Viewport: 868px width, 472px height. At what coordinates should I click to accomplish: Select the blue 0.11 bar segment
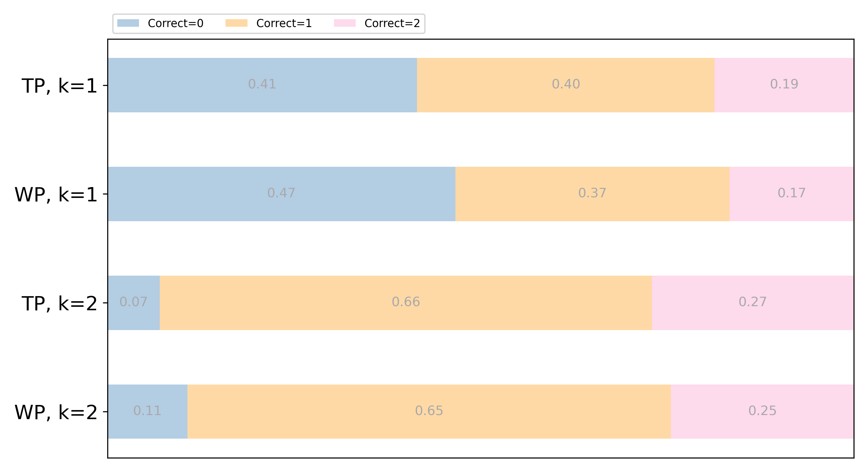click(x=147, y=424)
